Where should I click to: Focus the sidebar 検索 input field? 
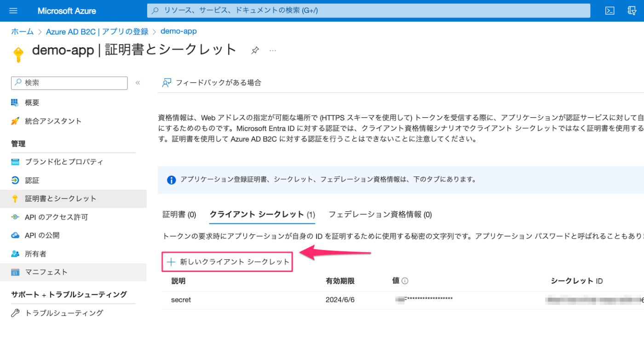(69, 83)
